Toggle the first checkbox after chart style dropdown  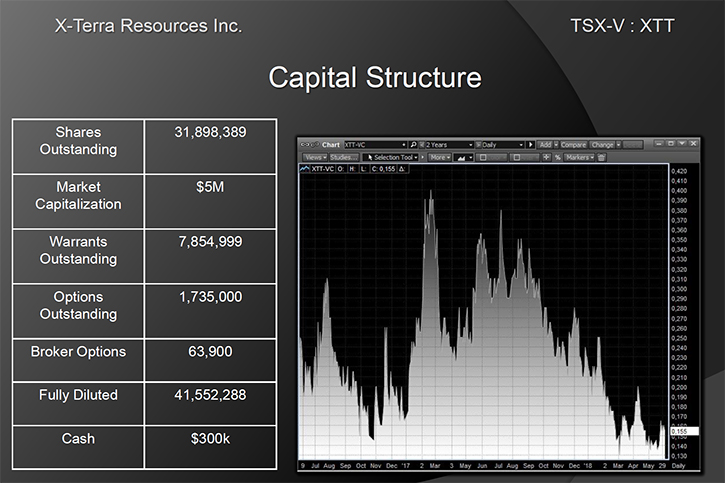(483, 157)
